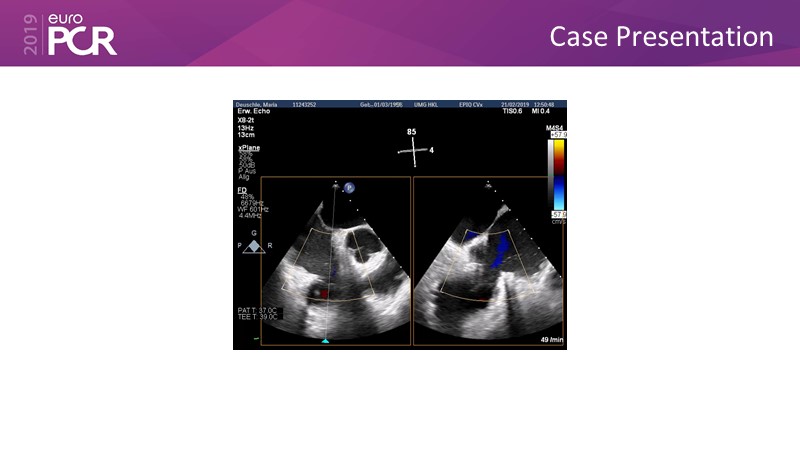Click the blue P orientation marker

(x=350, y=187)
